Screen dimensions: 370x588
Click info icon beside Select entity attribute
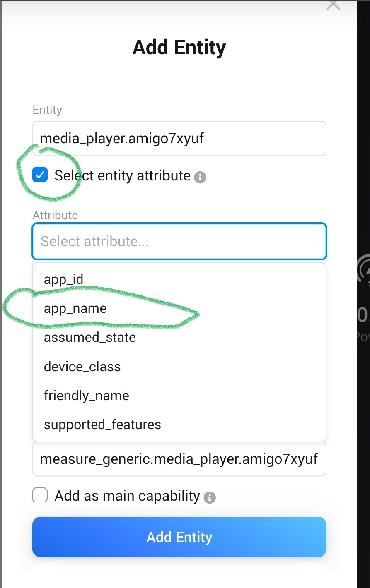[200, 177]
